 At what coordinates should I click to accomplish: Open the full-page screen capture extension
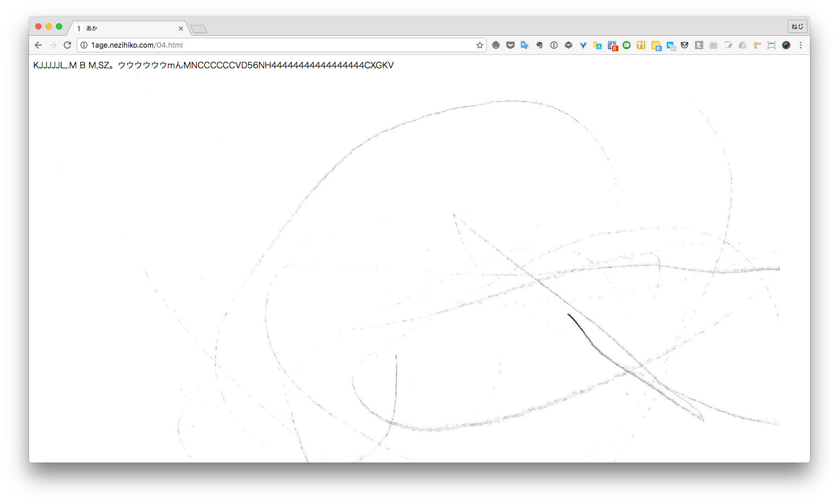[x=772, y=45]
